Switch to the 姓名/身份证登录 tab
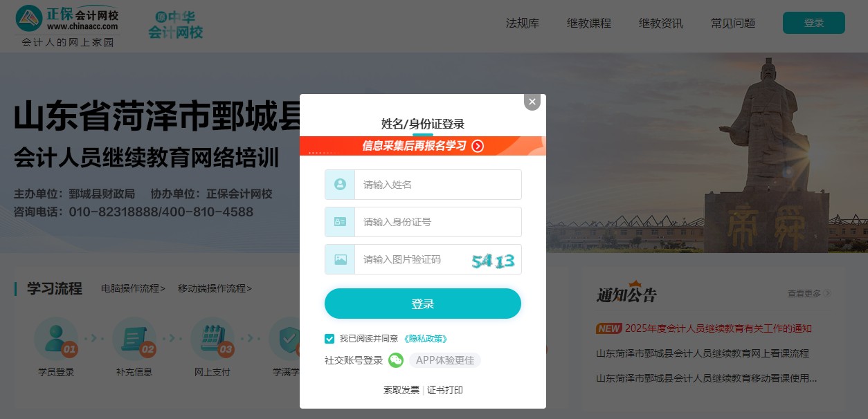 coord(423,124)
